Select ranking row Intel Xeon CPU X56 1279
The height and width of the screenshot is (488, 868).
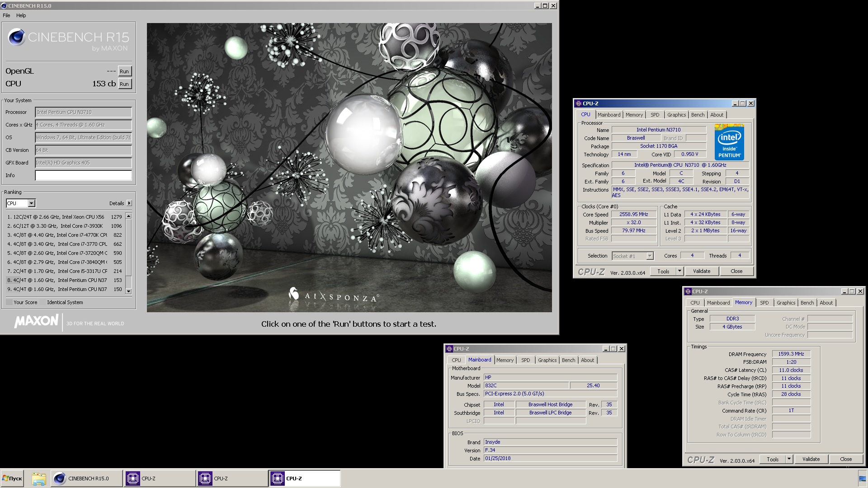pos(65,217)
